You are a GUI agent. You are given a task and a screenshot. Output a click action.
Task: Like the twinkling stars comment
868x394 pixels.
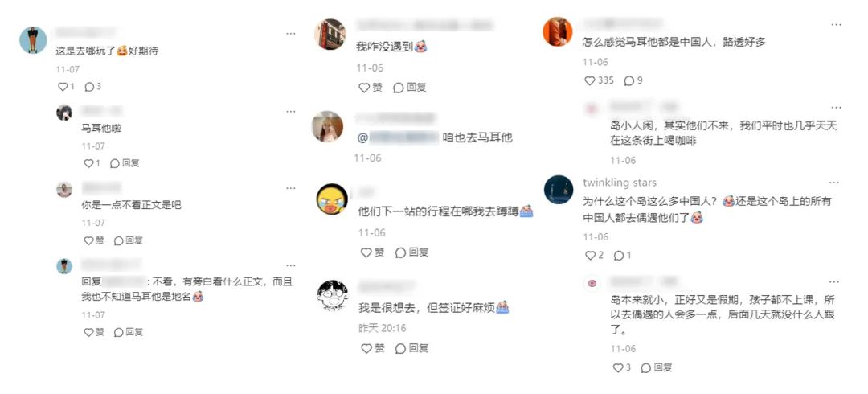point(594,256)
